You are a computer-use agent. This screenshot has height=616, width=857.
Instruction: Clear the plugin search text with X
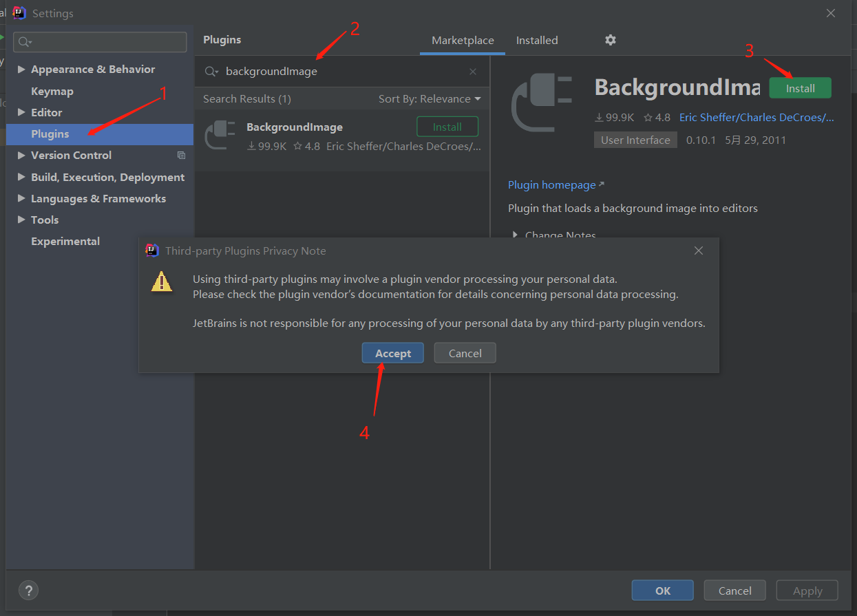473,72
